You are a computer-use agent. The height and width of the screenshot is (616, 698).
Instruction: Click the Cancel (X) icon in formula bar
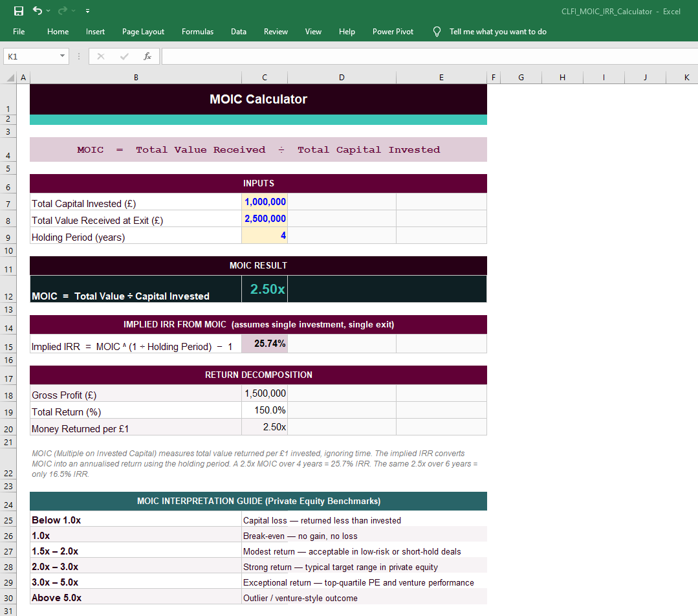coord(100,56)
